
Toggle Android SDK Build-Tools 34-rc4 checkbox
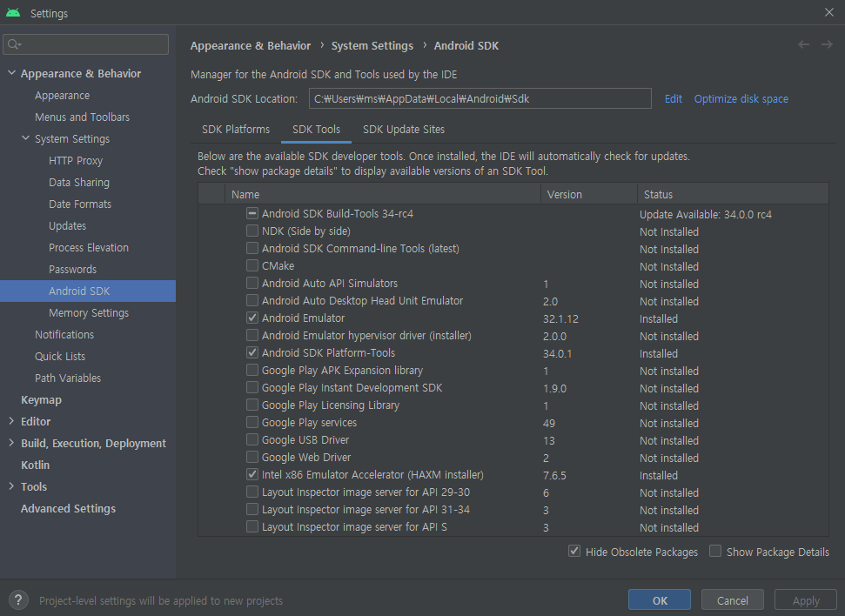point(252,213)
